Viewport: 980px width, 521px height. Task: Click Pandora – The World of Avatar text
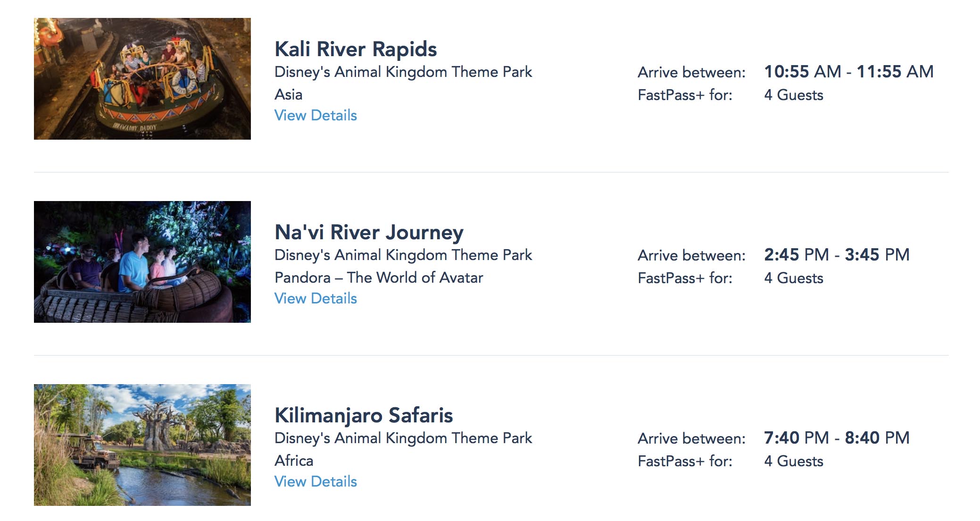[379, 277]
